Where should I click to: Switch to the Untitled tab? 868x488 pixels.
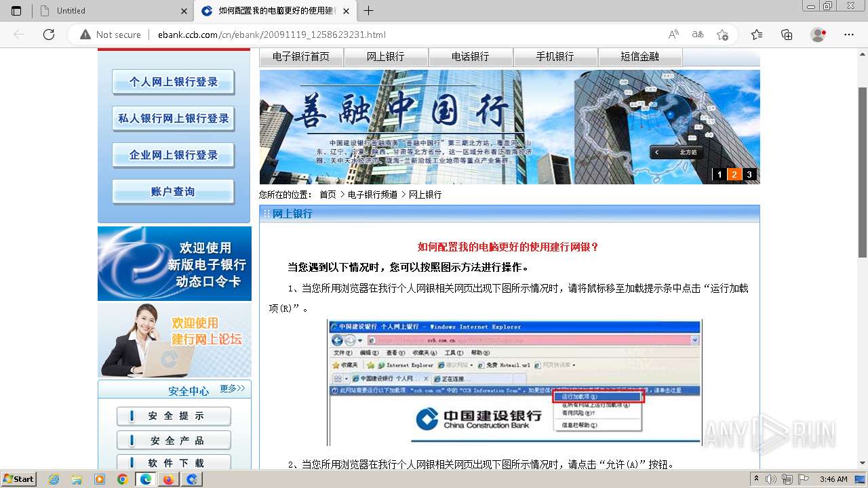coord(113,11)
